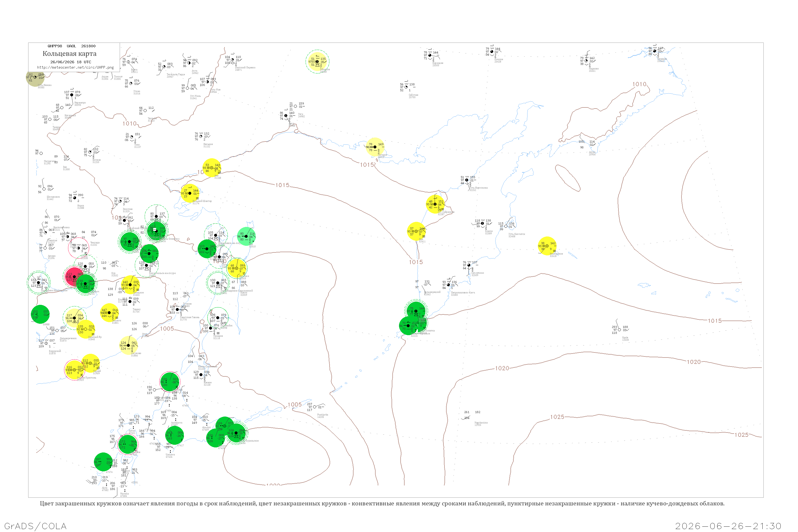The image size is (798, 532).
Task: Select the Opala station marker
Action: [619, 330]
